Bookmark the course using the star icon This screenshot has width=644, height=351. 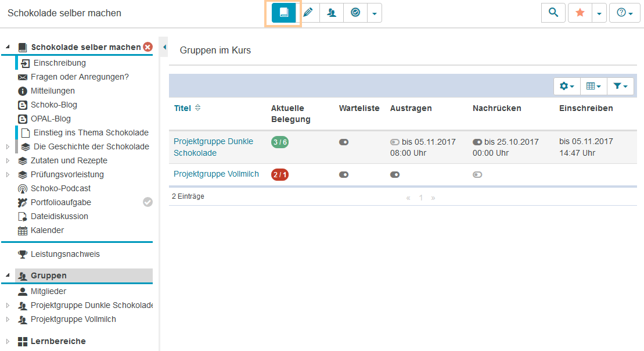[x=580, y=12]
